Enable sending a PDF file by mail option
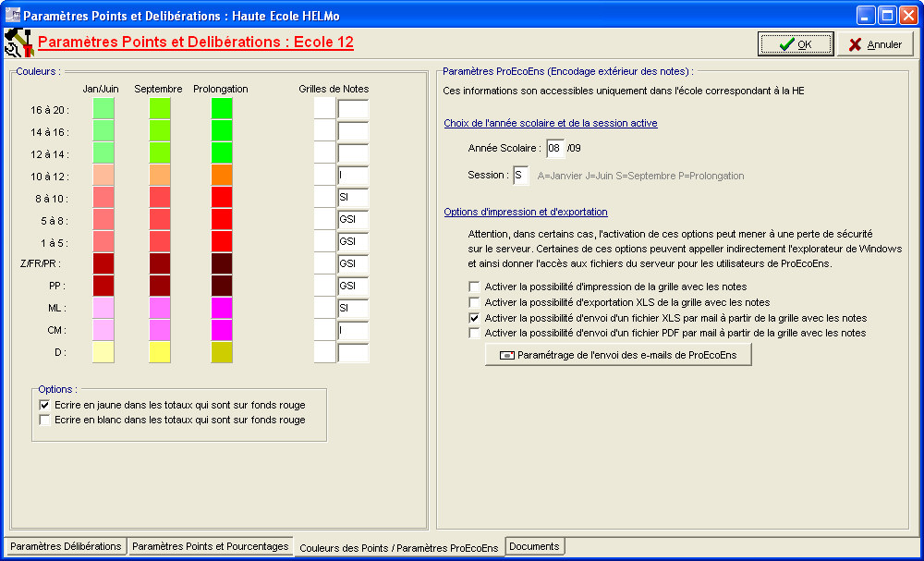 pyautogui.click(x=474, y=333)
